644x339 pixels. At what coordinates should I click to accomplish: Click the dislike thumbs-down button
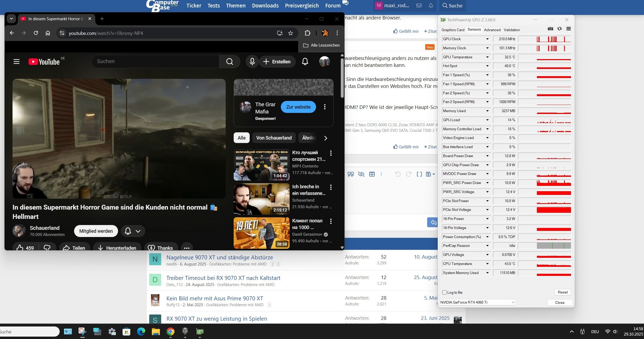(x=47, y=248)
